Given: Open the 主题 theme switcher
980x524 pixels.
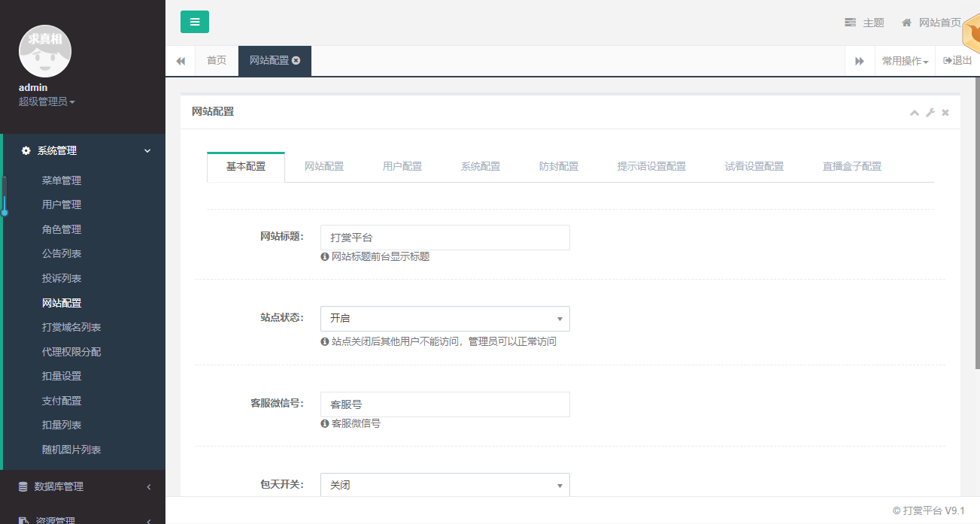Looking at the screenshot, I should pos(864,23).
